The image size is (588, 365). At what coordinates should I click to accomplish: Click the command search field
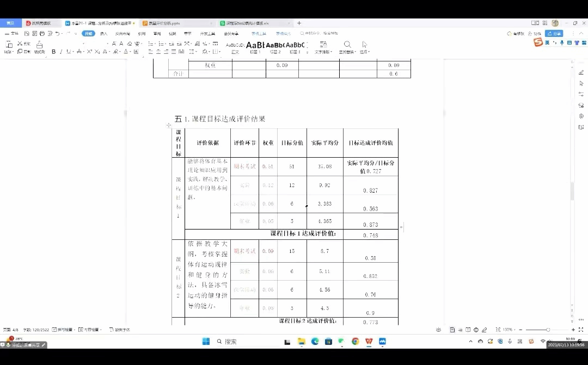tap(318, 34)
